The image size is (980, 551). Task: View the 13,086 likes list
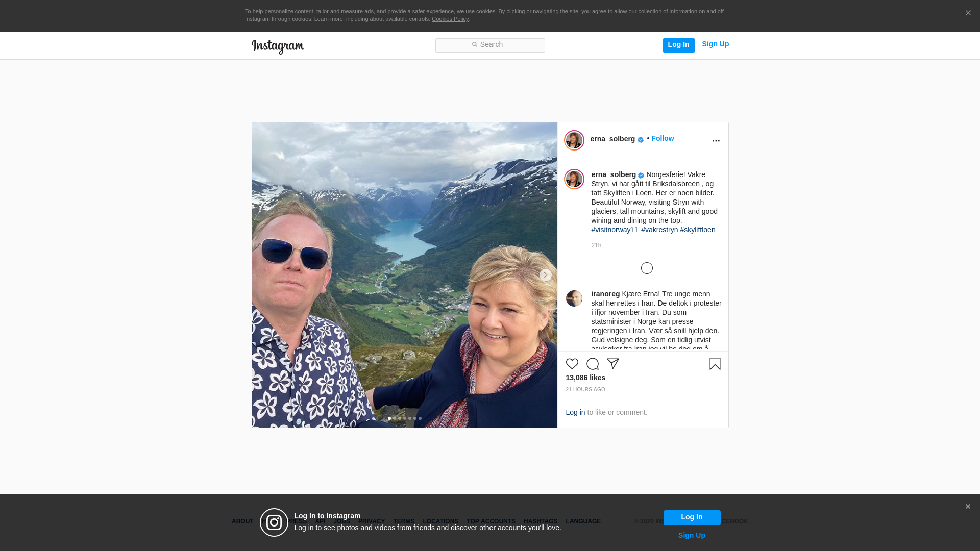click(585, 378)
